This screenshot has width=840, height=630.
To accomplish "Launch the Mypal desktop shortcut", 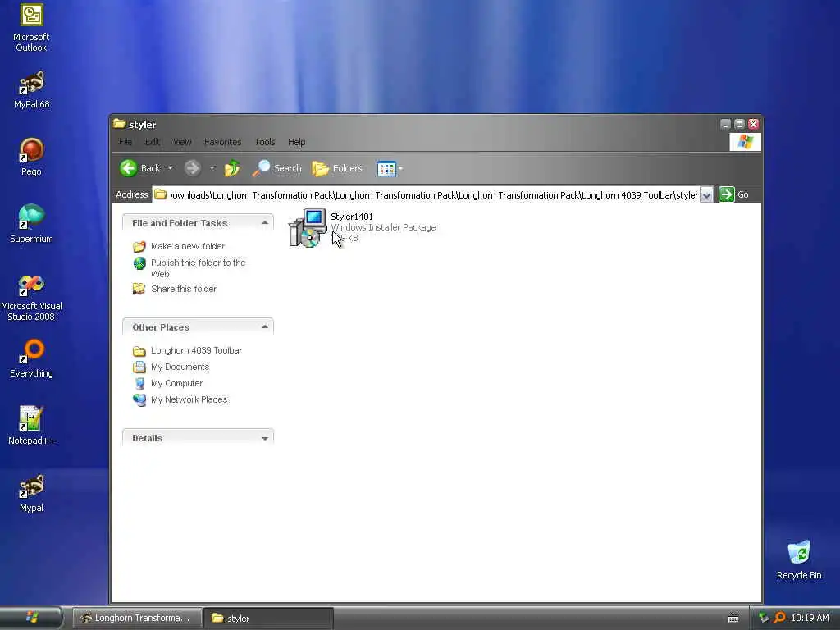I will click(31, 493).
